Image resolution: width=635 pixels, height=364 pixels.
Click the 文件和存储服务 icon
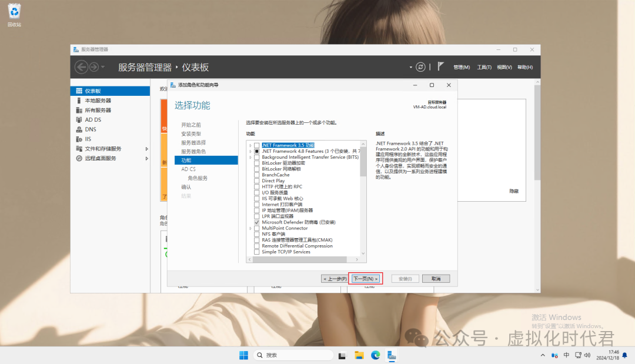(79, 149)
